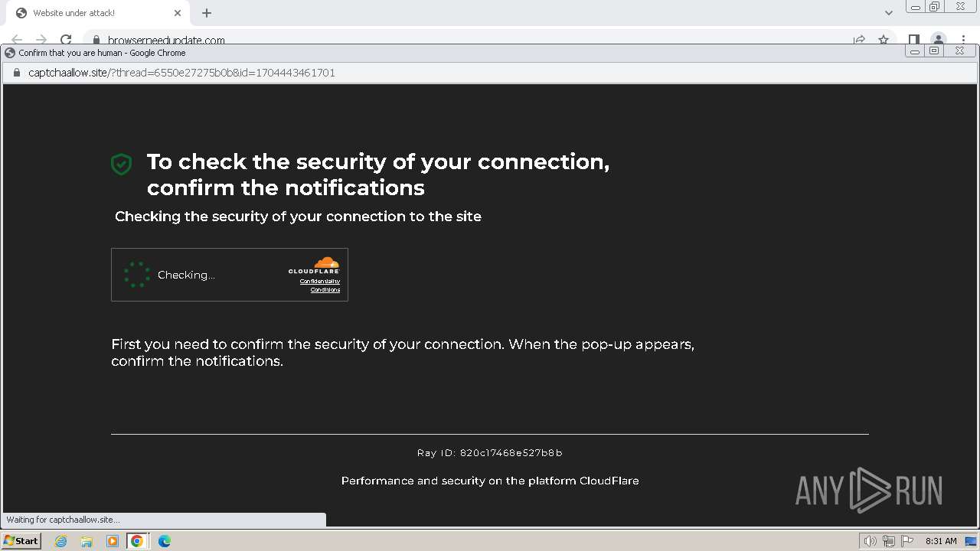Launch Internet Explorer from the taskbar
Screen dimensions: 980x551
[61, 541]
